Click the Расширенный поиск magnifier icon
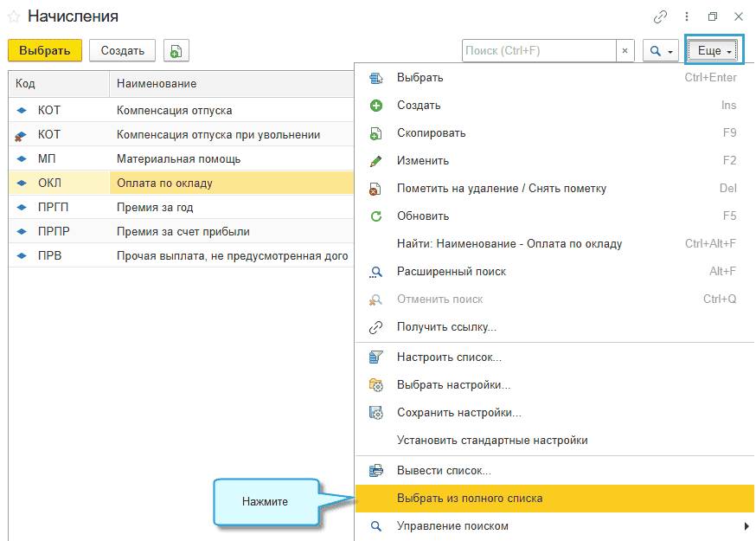Image resolution: width=756 pixels, height=541 pixels. tap(375, 272)
